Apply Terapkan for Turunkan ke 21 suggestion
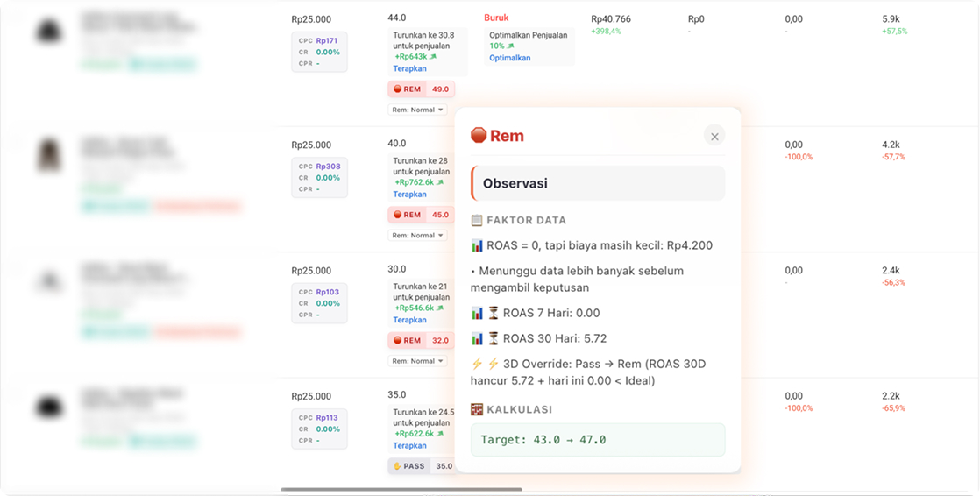This screenshot has width=980, height=496. 409,320
